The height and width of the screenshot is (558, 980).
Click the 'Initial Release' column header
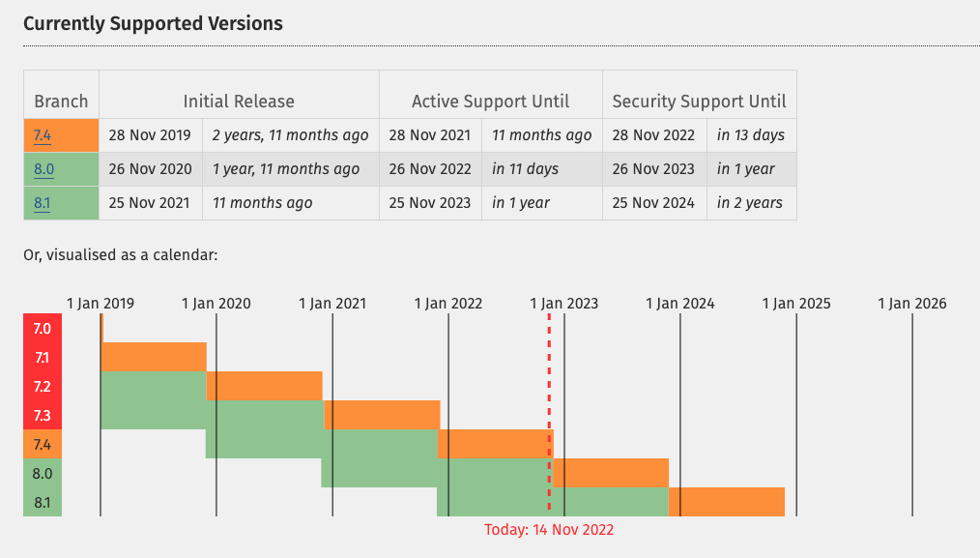pyautogui.click(x=239, y=102)
